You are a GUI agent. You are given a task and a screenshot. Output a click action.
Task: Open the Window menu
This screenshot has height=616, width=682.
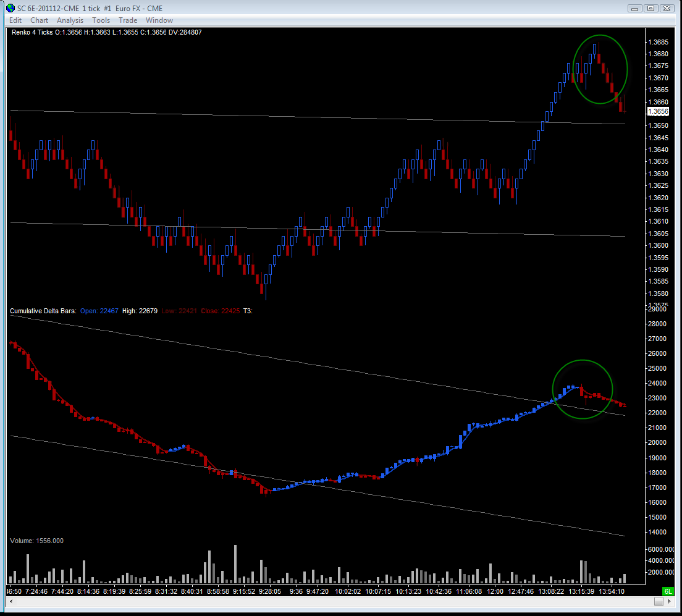tap(159, 20)
